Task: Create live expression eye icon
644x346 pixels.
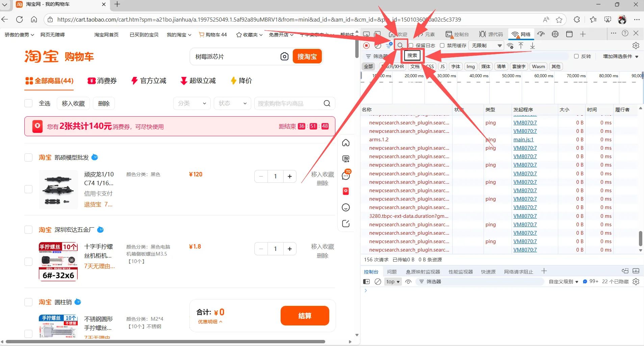Action: (x=408, y=282)
